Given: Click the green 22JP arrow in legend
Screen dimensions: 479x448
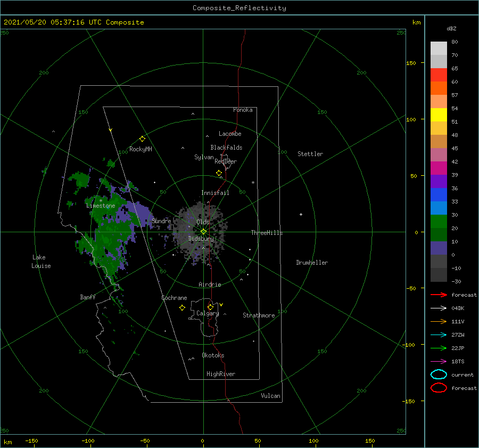Looking at the screenshot, I should coord(439,348).
